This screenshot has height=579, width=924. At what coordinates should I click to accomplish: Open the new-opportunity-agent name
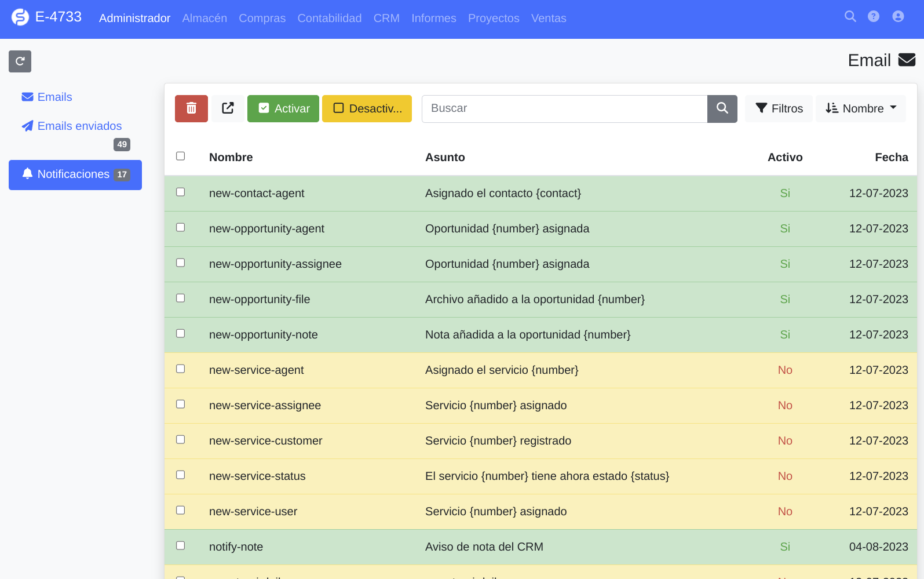(266, 228)
